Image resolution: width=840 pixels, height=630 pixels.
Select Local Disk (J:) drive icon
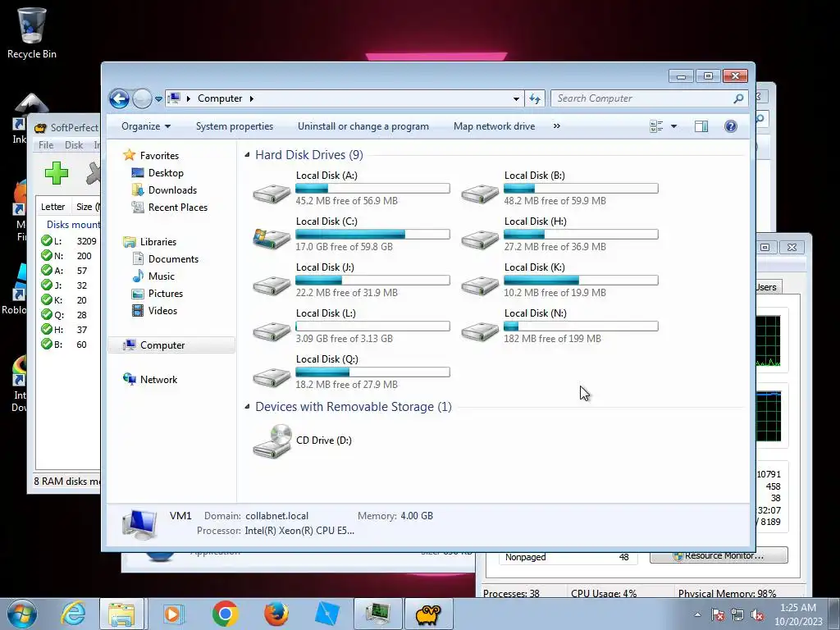(272, 285)
